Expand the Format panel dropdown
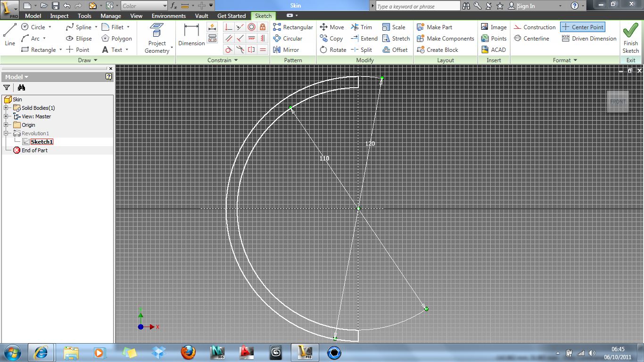Viewport: 644px width, 362px height. click(565, 60)
